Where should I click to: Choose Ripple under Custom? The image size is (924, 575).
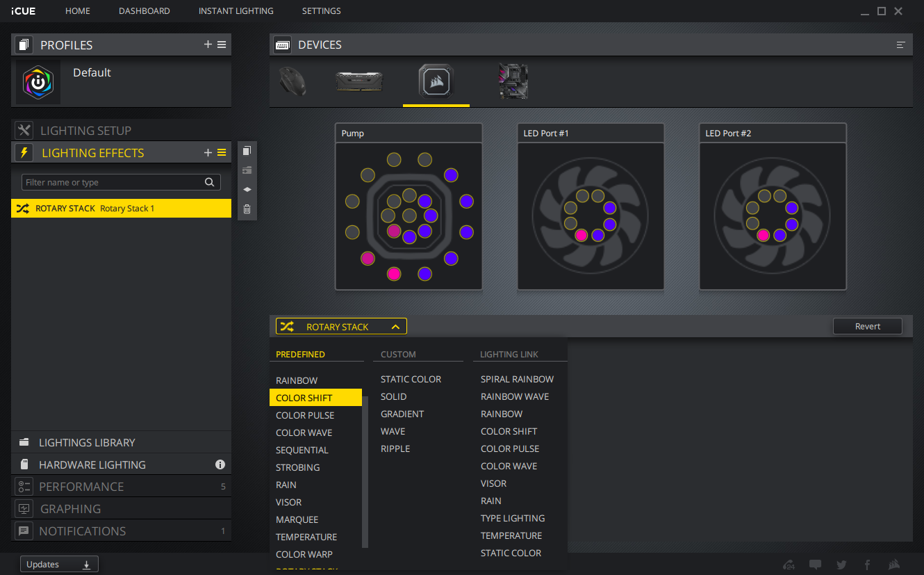coord(395,448)
